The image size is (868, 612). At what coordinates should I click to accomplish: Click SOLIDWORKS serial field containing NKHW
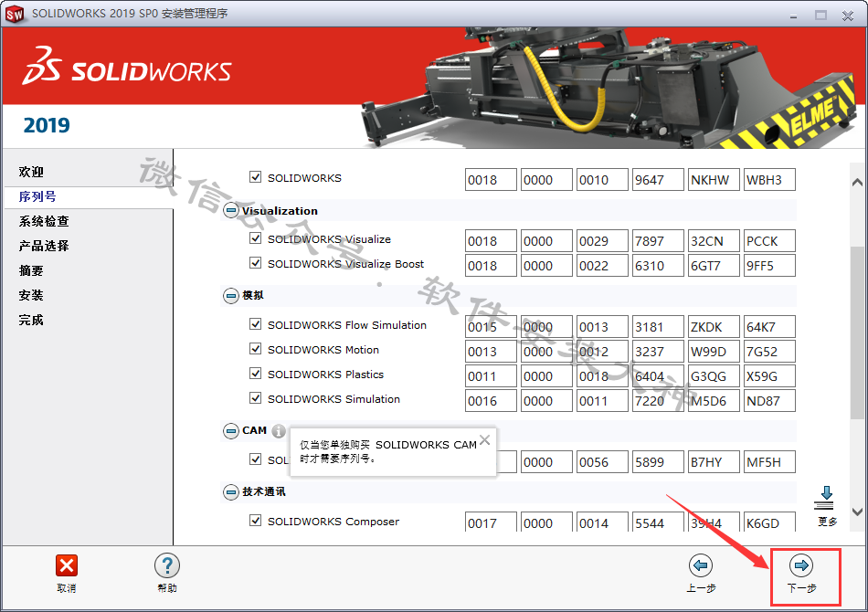click(x=714, y=180)
